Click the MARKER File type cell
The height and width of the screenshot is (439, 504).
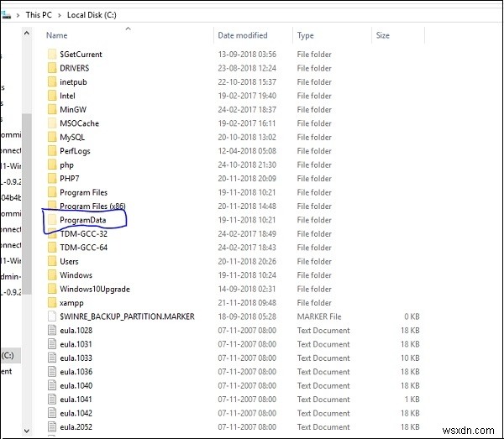point(319,316)
